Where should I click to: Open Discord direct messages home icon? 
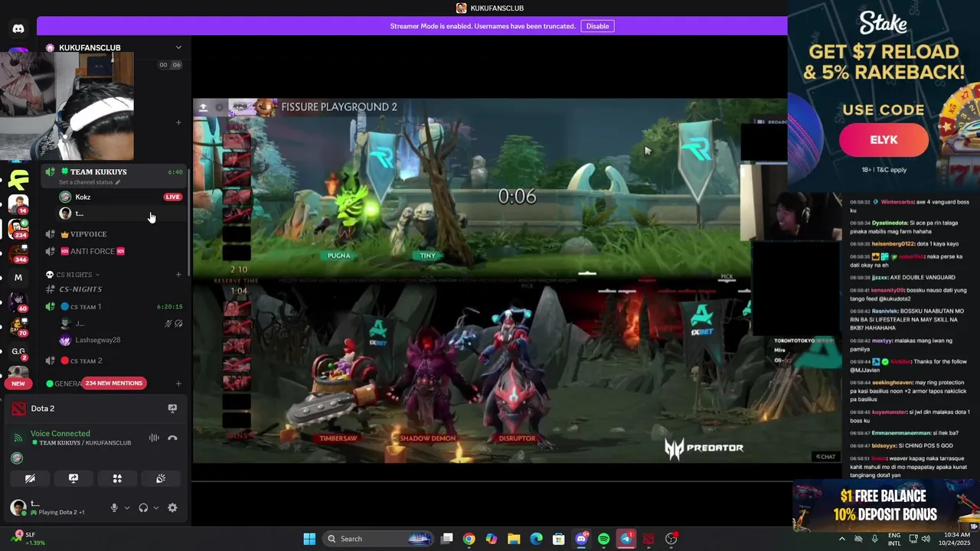point(18,28)
